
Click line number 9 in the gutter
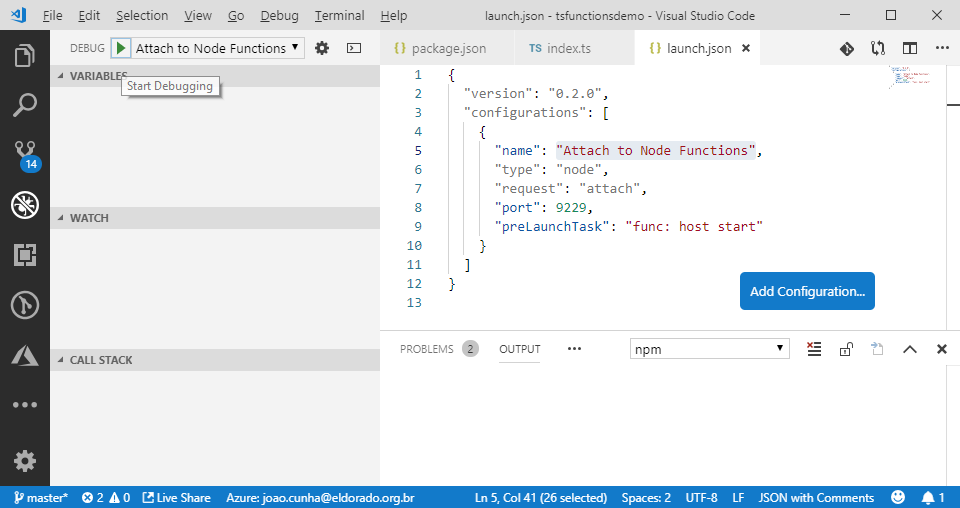[x=418, y=226]
